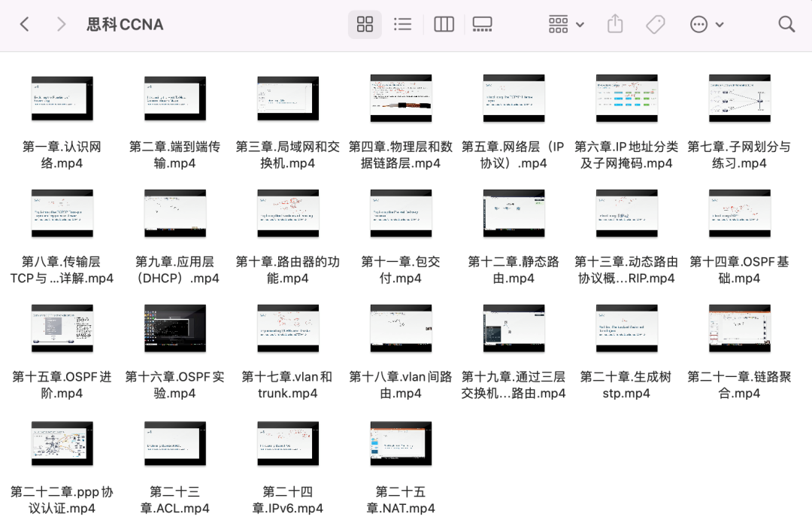Viewport: 812px width, 529px height.
Task: Click the search magnifier icon
Action: 786,24
